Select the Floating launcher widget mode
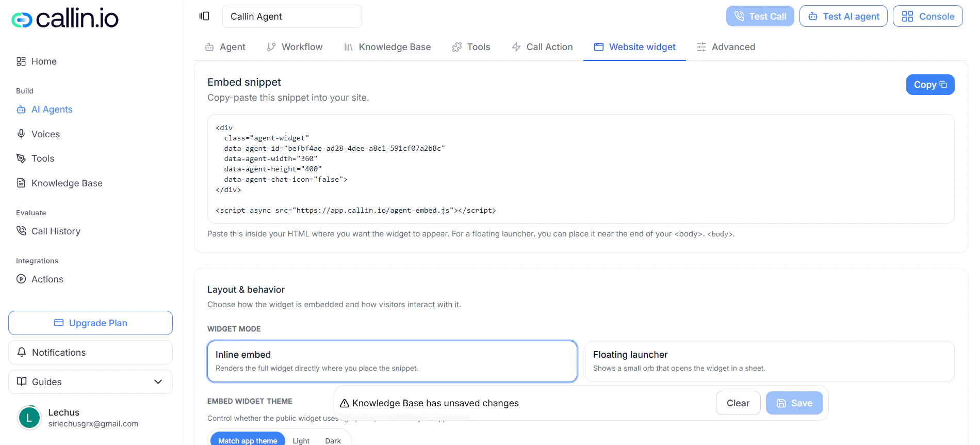980x445 pixels. (770, 361)
